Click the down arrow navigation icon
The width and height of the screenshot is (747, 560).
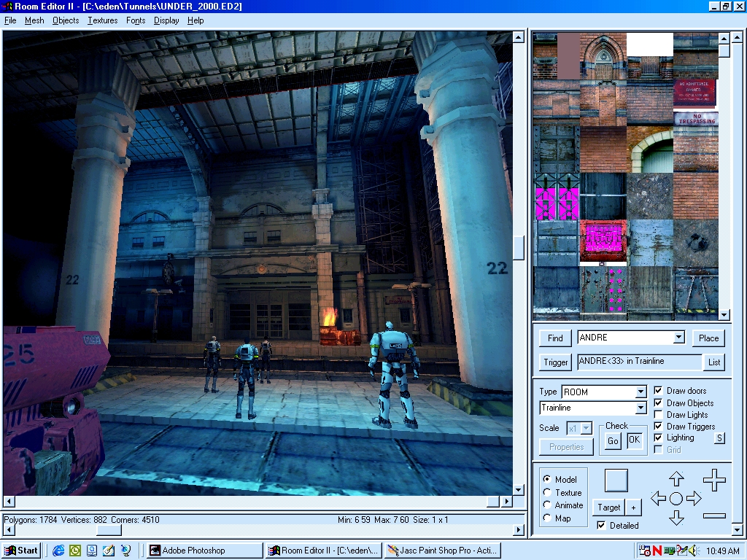676,518
